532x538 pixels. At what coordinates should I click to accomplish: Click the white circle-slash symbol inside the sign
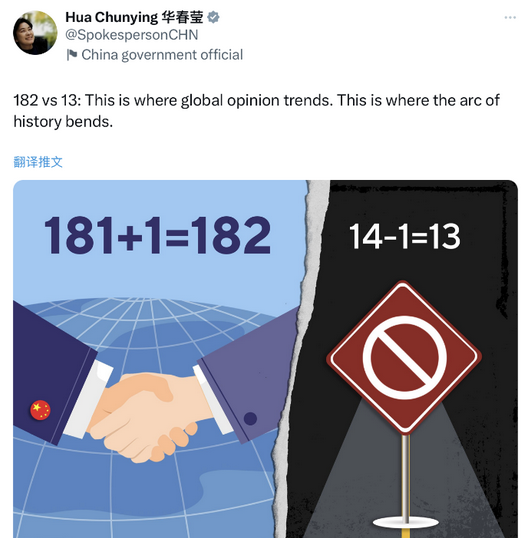[x=405, y=358]
